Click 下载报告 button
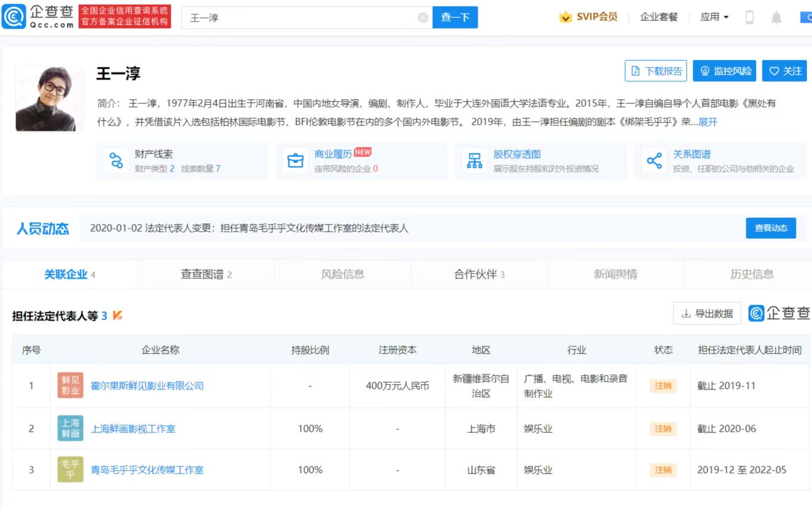 (x=656, y=71)
